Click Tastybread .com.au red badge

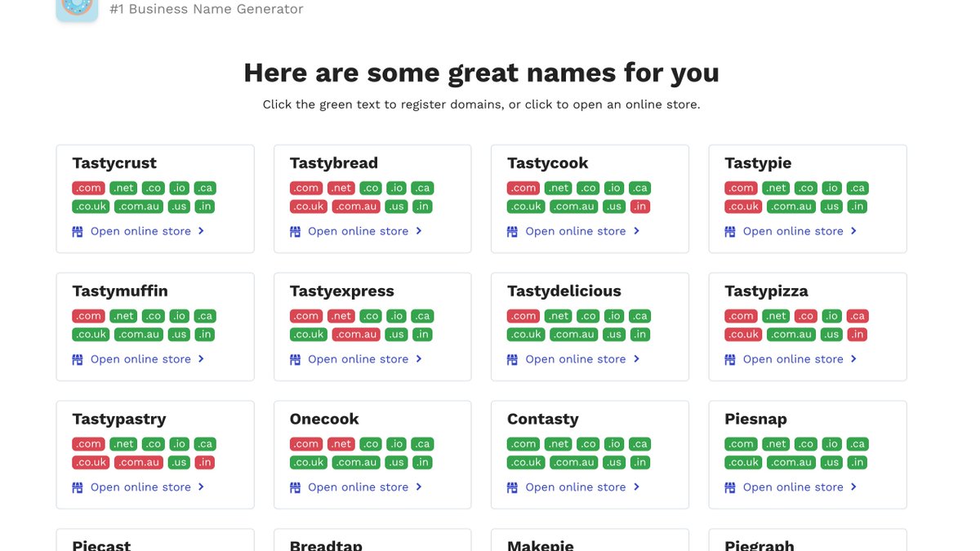pos(356,207)
